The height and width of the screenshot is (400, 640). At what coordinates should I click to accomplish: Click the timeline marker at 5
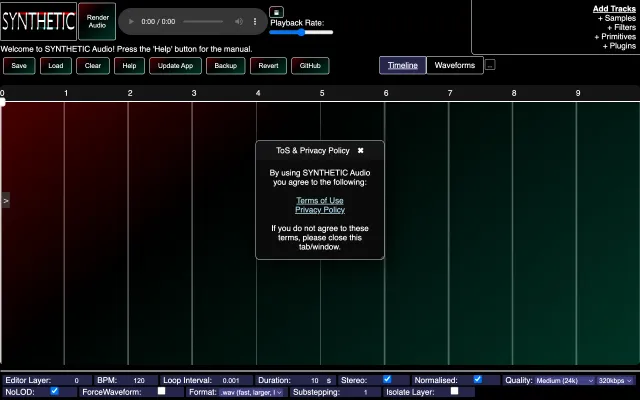click(322, 93)
